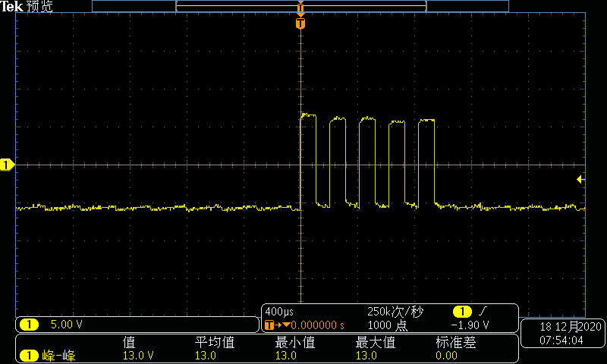The height and width of the screenshot is (364, 607).
Task: Click the orange trigger position T marker
Action: 300,24
